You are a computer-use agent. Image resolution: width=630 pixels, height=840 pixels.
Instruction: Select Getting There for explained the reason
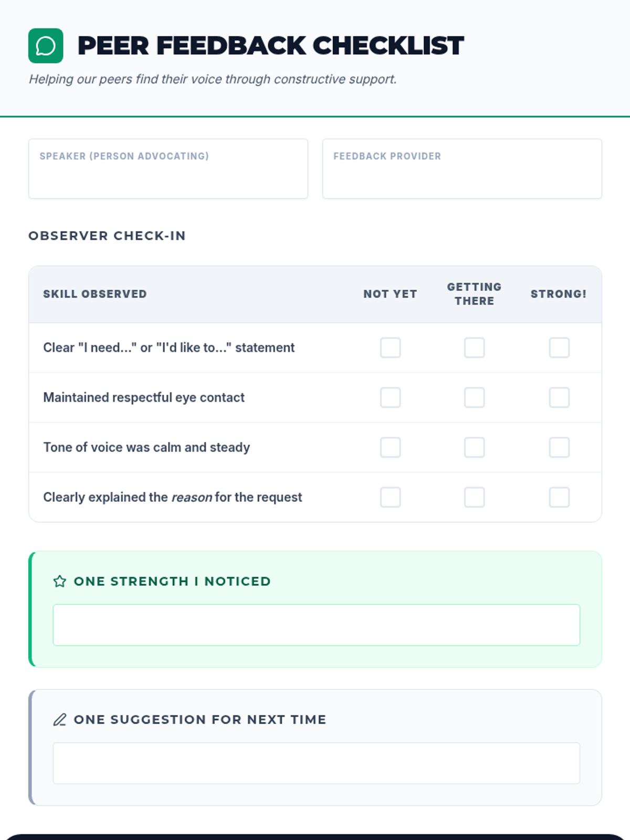pos(474,497)
